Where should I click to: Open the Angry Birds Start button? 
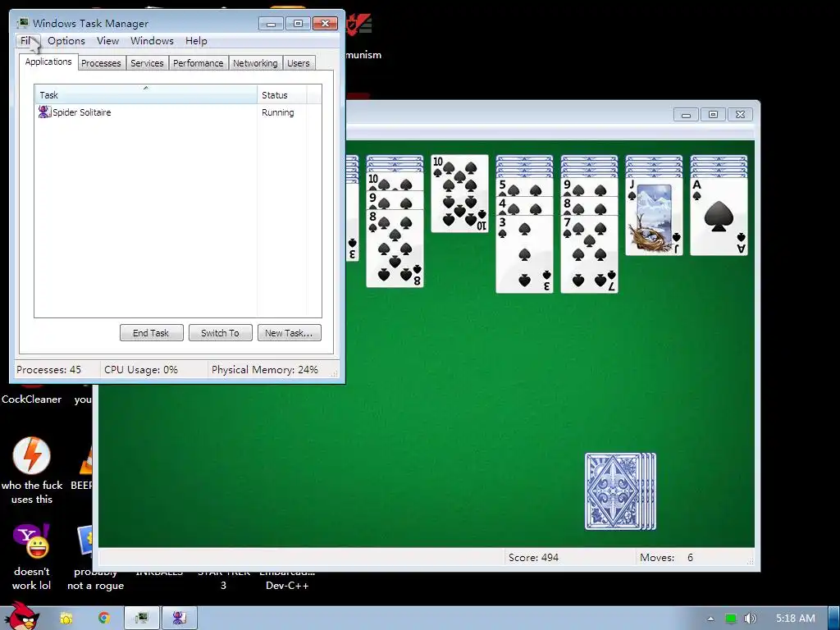pyautogui.click(x=21, y=616)
